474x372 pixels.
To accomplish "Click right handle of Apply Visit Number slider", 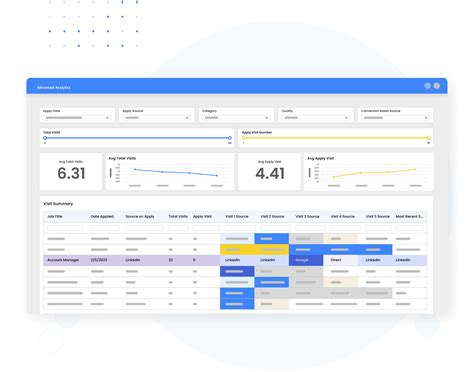I will point(428,138).
